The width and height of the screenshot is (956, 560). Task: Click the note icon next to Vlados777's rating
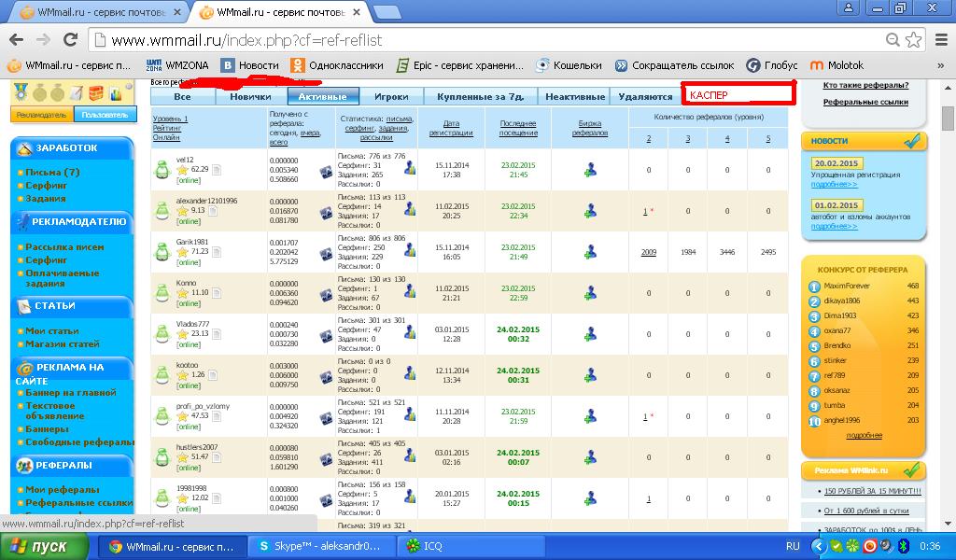coord(218,334)
